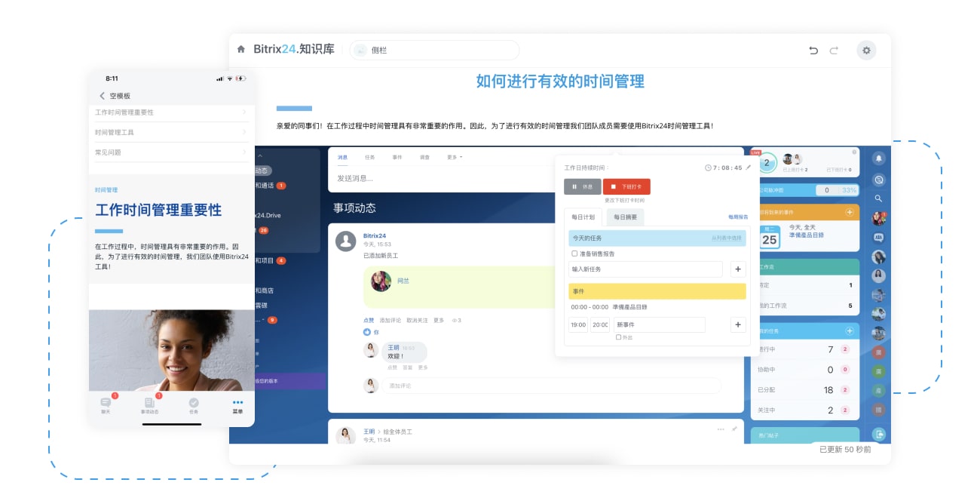Switch to the 每日计划 tab
Image resolution: width=980 pixels, height=498 pixels.
click(583, 217)
